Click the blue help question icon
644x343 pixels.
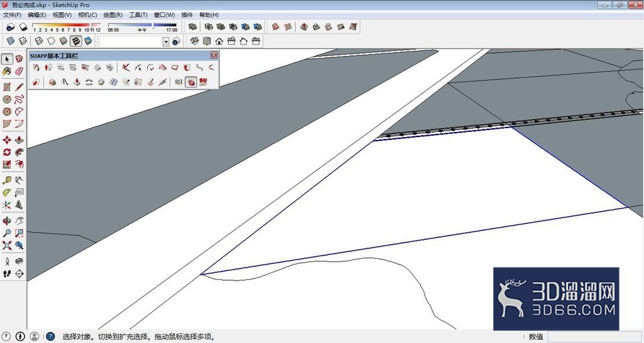tap(50, 337)
